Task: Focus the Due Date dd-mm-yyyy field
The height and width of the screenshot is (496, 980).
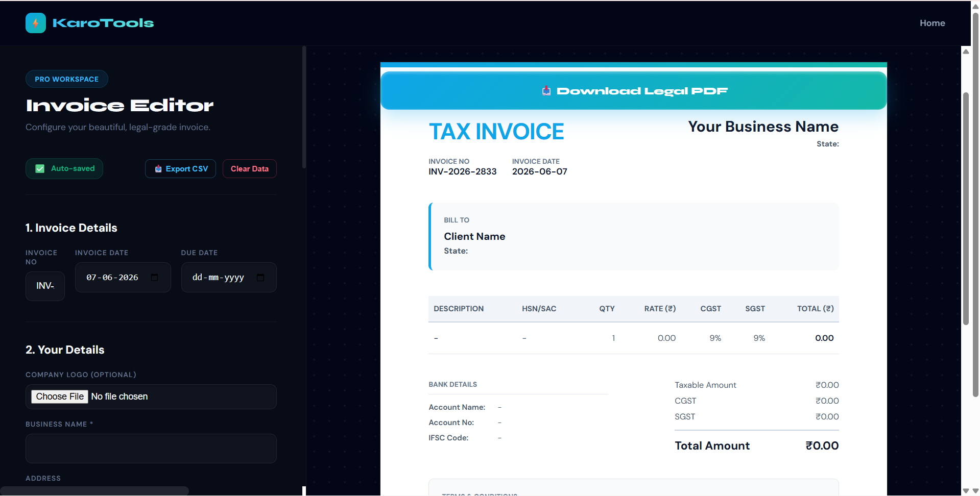Action: pyautogui.click(x=229, y=277)
